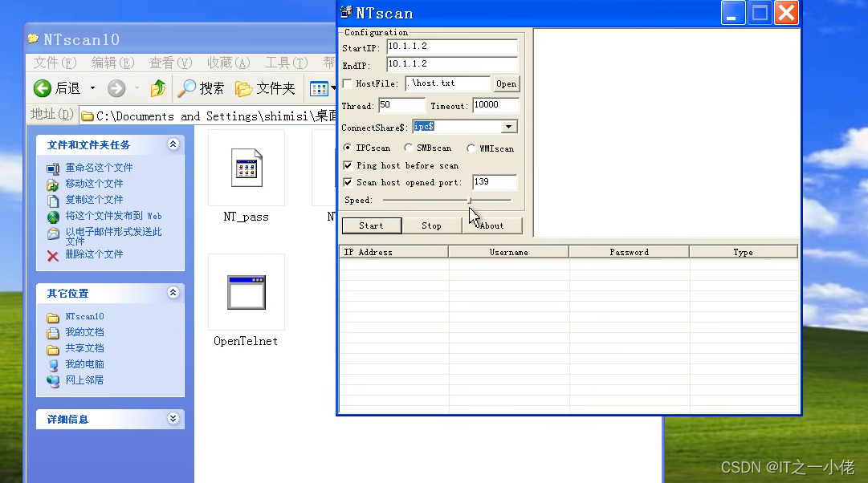
Task: Collapse the Other Places (其它位置) panel
Action: coord(173,293)
